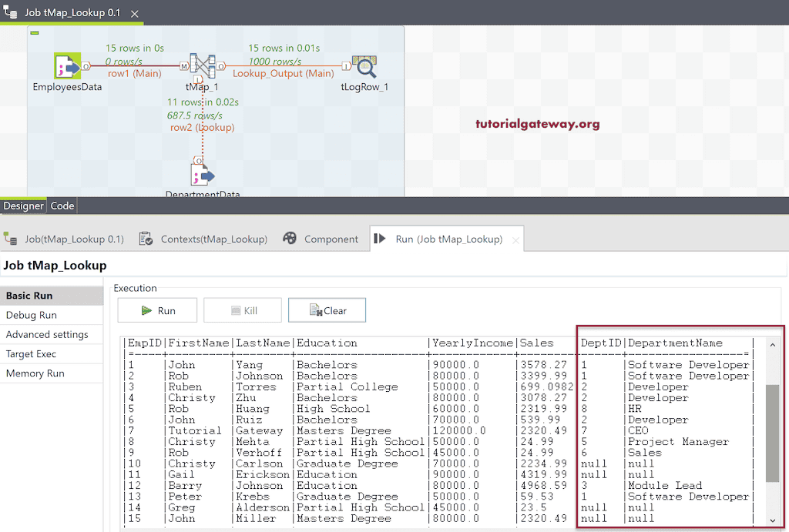Close the Run (Job tMap_Lookup) tab
The image size is (789, 532).
(x=514, y=239)
